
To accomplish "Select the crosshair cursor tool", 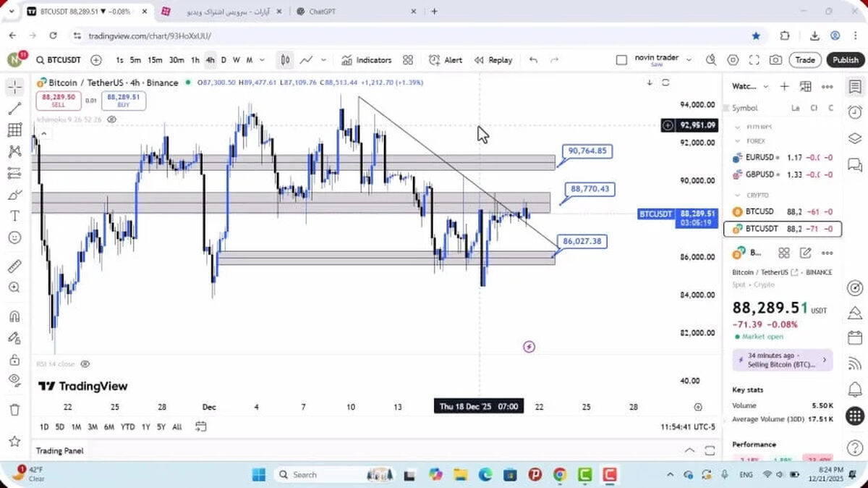I will (14, 87).
